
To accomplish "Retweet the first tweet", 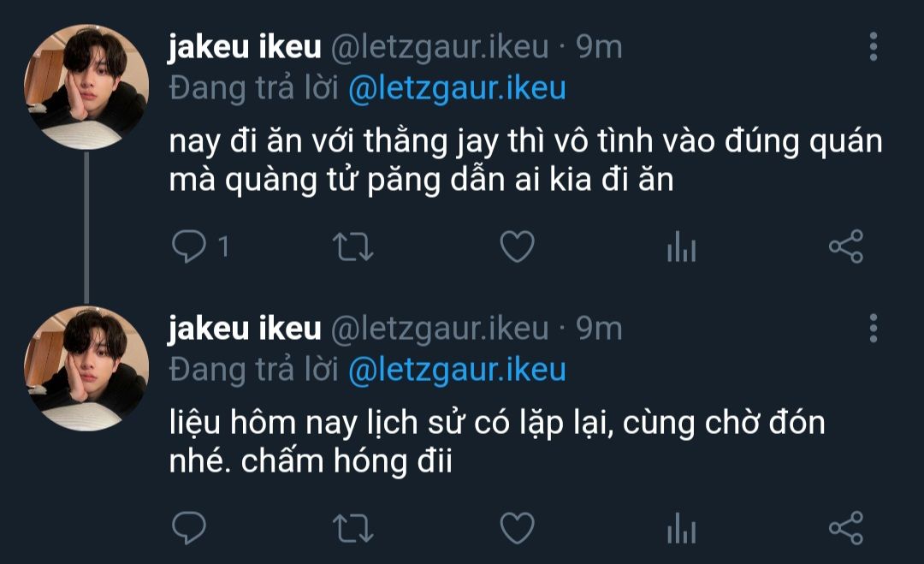I will 353,246.
